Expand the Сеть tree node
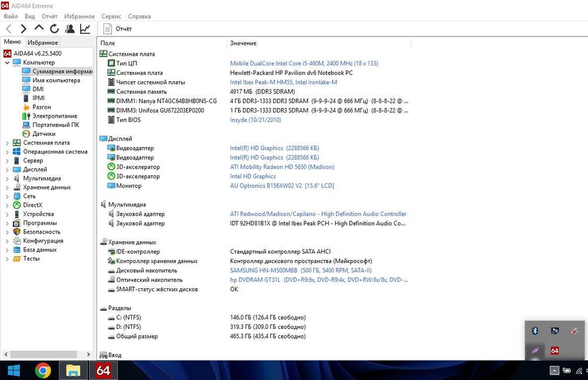Viewport: 588px width, 380px height. [x=7, y=196]
